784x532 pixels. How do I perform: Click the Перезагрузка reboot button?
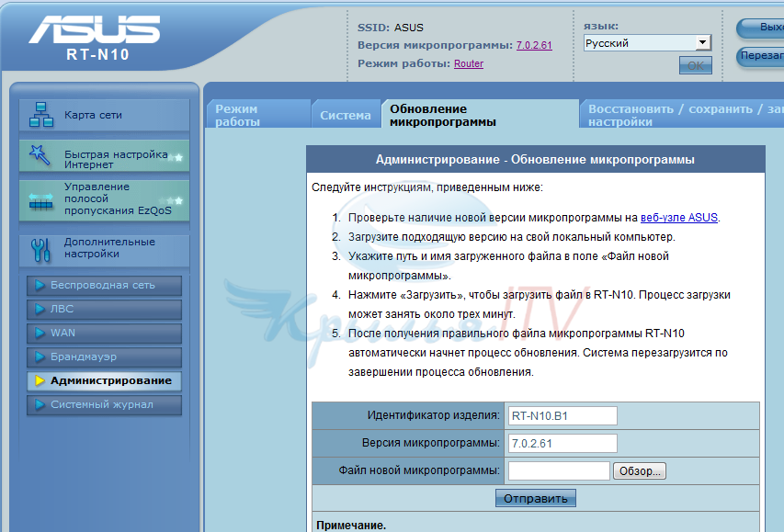coord(761,55)
